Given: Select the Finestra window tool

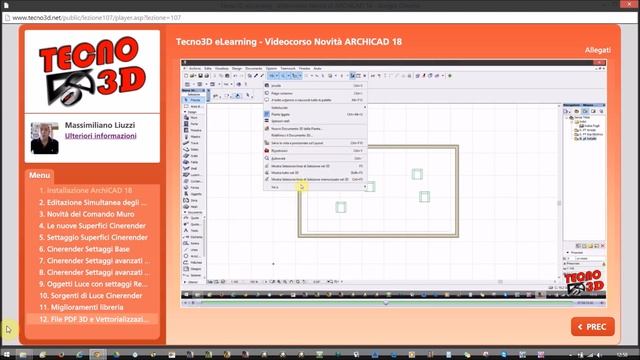Looking at the screenshot, I should (x=191, y=130).
